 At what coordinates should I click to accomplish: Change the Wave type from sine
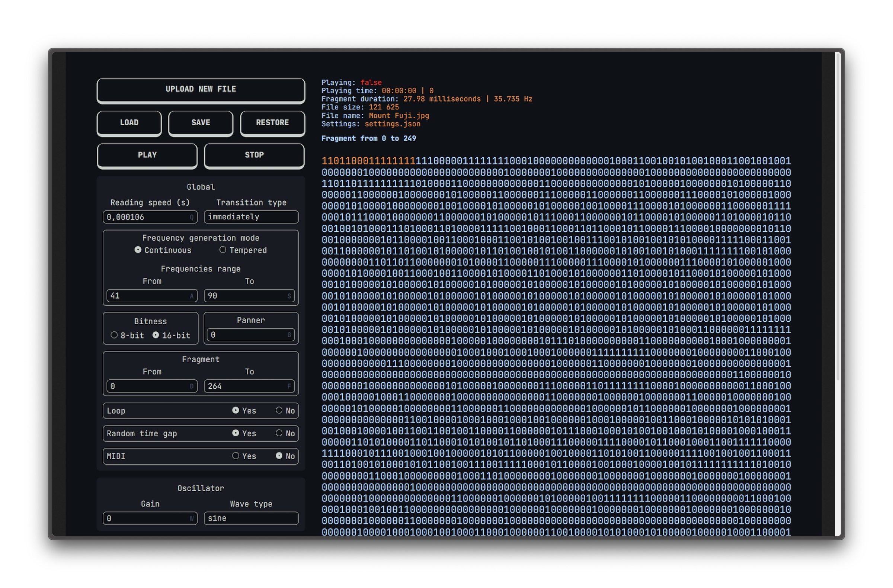point(251,518)
